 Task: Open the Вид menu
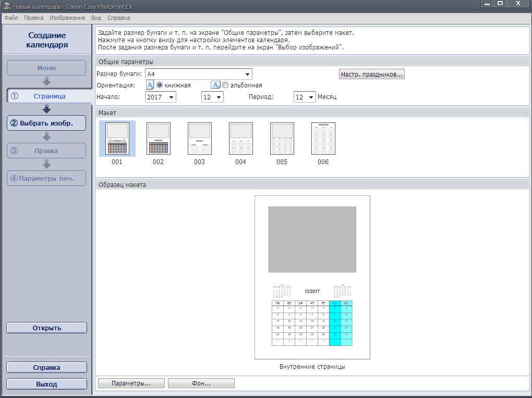96,18
